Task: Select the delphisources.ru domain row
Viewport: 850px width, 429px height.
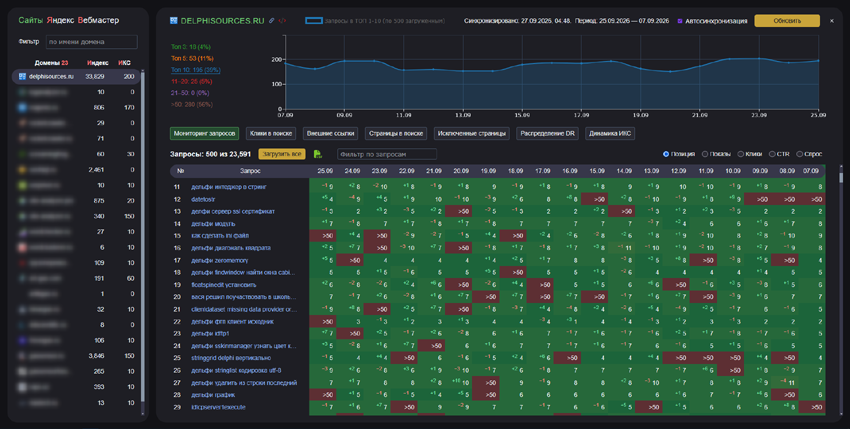Action: [x=76, y=76]
